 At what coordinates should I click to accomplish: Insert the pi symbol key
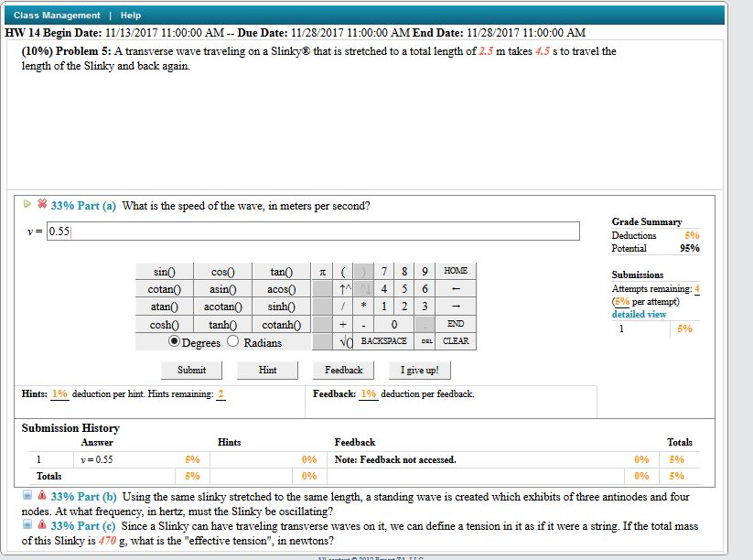pyautogui.click(x=322, y=272)
